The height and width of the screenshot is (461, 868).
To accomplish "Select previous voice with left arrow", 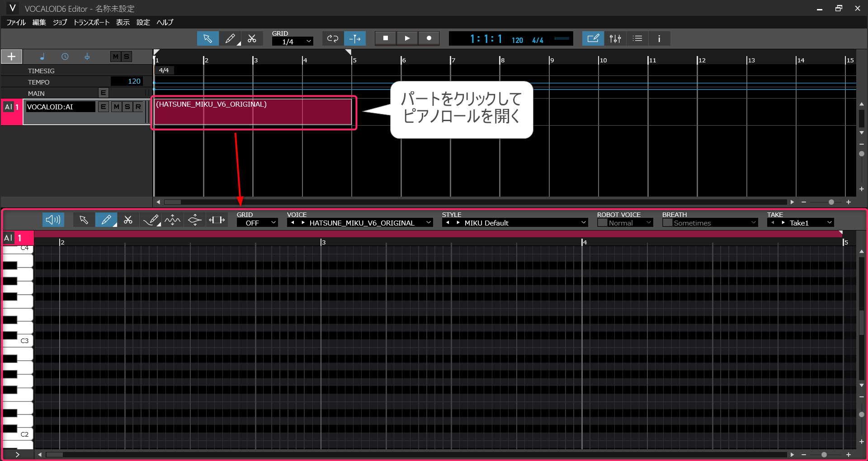I will pos(292,223).
